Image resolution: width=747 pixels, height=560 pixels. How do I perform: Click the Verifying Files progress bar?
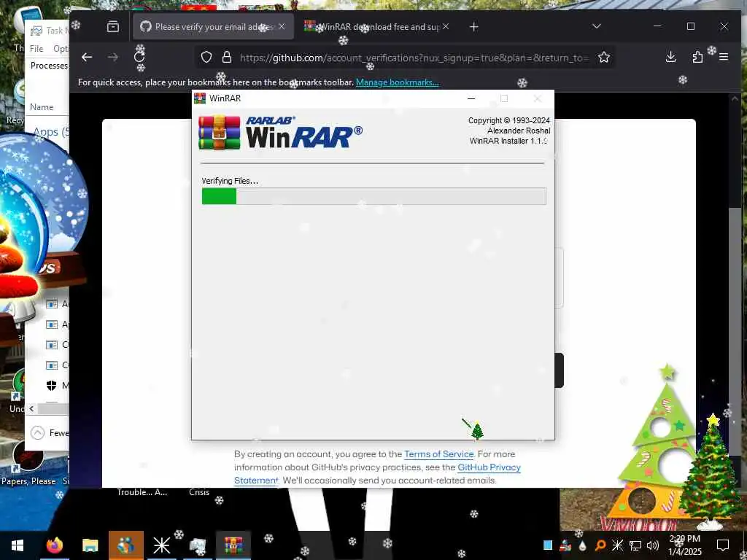pos(374,196)
